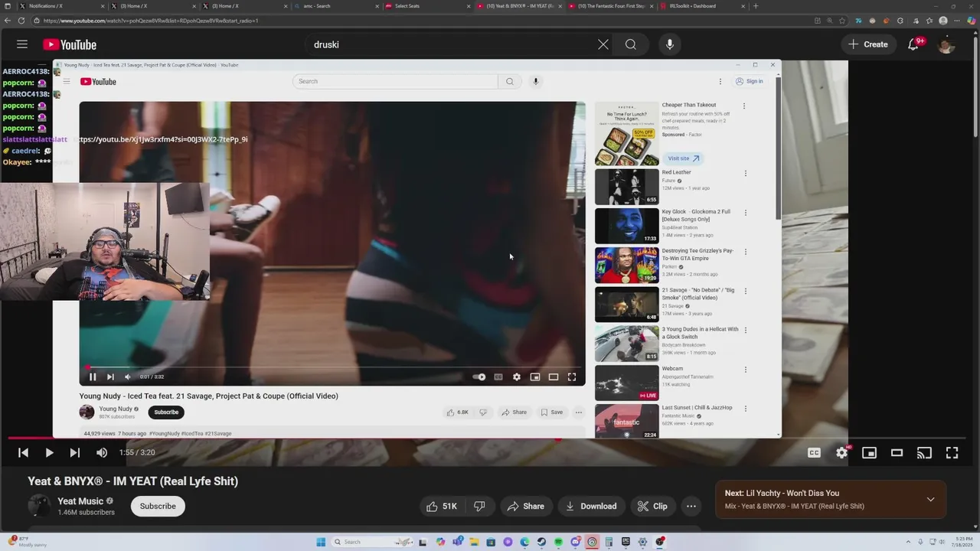This screenshot has width=980, height=551.
Task: Open File Explorer from taskbar
Action: click(x=475, y=542)
